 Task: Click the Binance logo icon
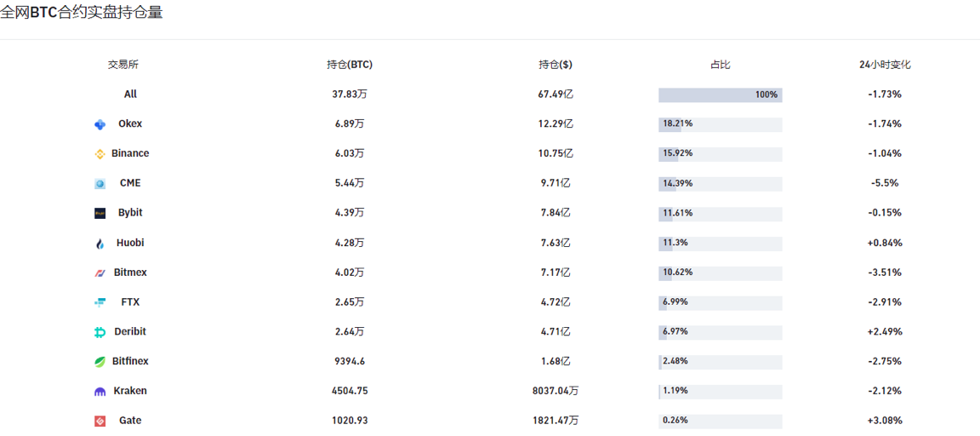(x=100, y=154)
